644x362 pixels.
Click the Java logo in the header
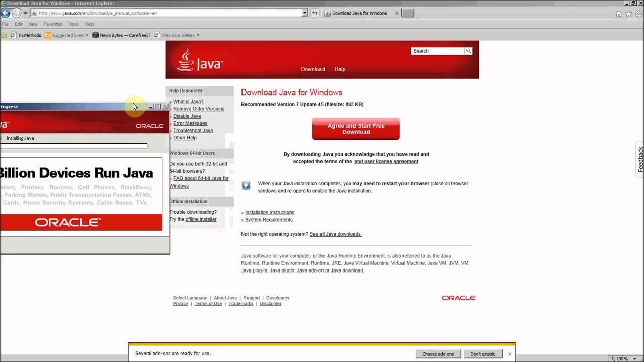coord(199,60)
